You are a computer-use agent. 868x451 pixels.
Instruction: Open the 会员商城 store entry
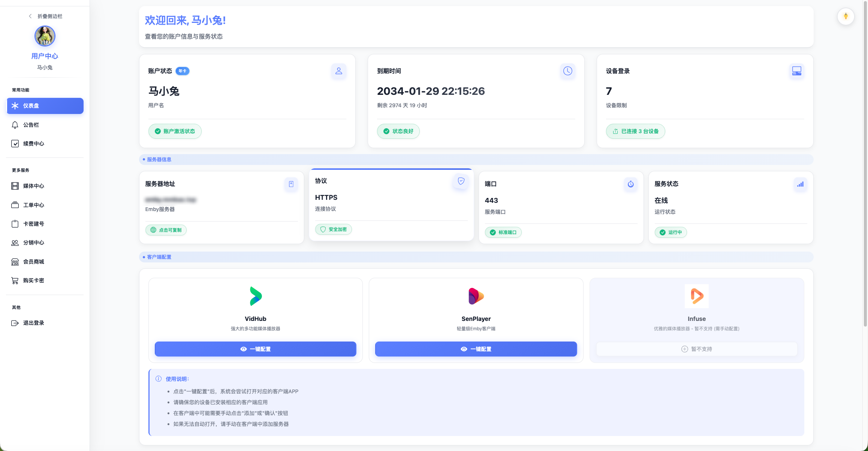[33, 262]
